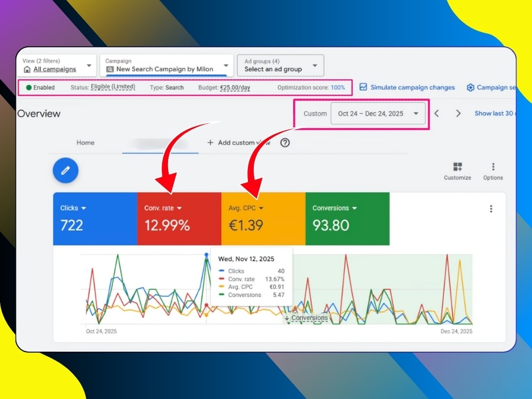This screenshot has width=532, height=399.
Task: Select the blue Clicks scorecard tile
Action: (x=95, y=219)
